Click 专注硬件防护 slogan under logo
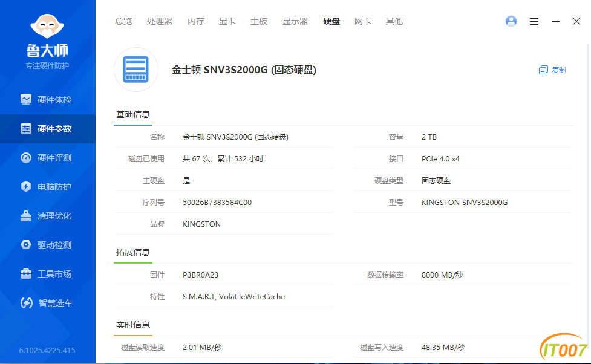This screenshot has width=591, height=364. [x=47, y=66]
